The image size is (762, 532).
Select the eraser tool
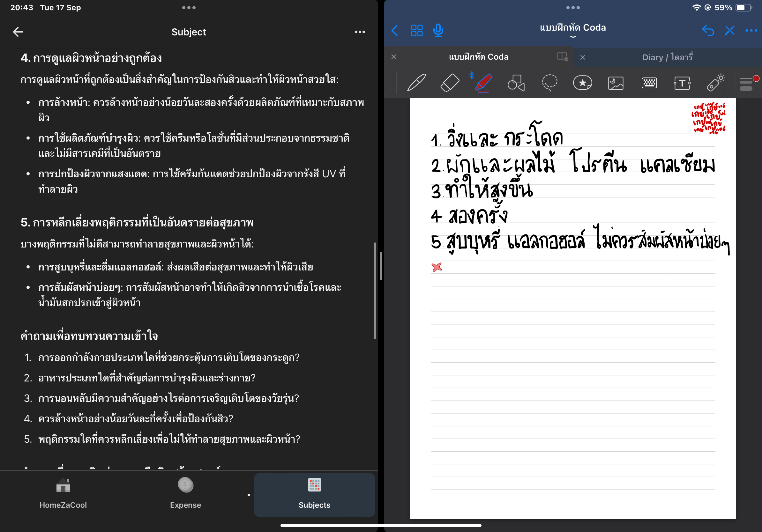click(x=450, y=83)
